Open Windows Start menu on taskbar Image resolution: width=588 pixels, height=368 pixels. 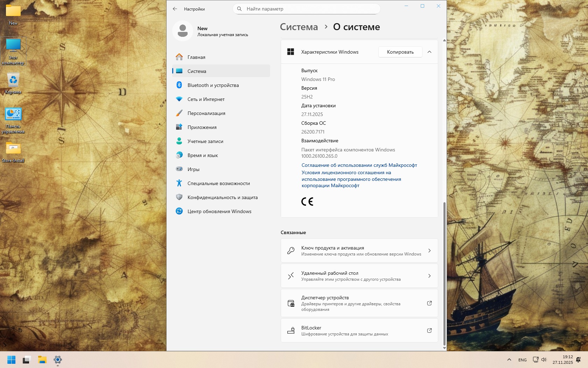point(11,360)
